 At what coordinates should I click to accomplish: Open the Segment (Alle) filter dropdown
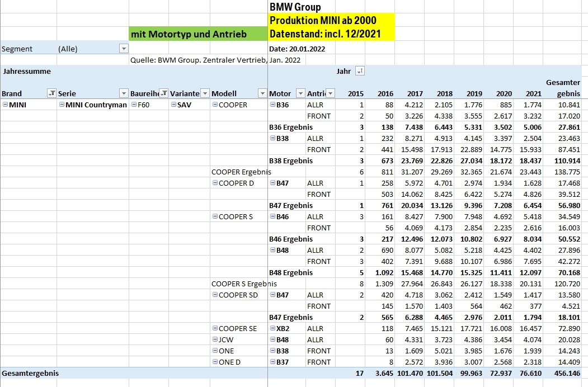coord(124,49)
